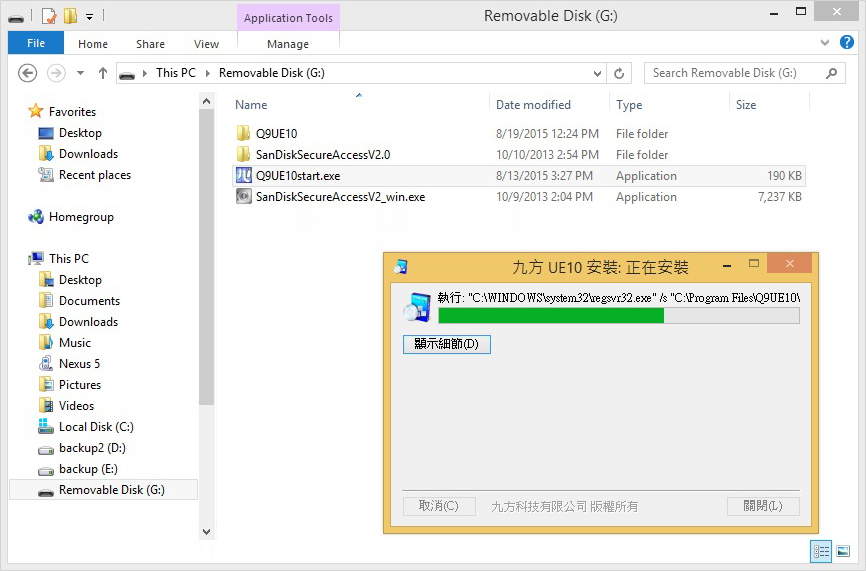
Task: Click the 關閉(L) close button in installer
Action: point(763,506)
